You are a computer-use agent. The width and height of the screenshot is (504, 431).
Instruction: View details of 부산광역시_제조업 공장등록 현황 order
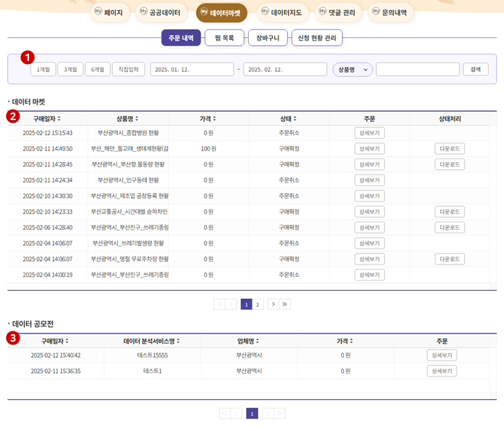point(369,196)
